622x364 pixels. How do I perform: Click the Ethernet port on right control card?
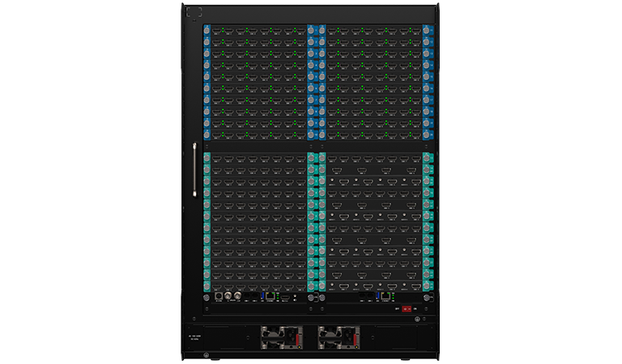(x=384, y=297)
